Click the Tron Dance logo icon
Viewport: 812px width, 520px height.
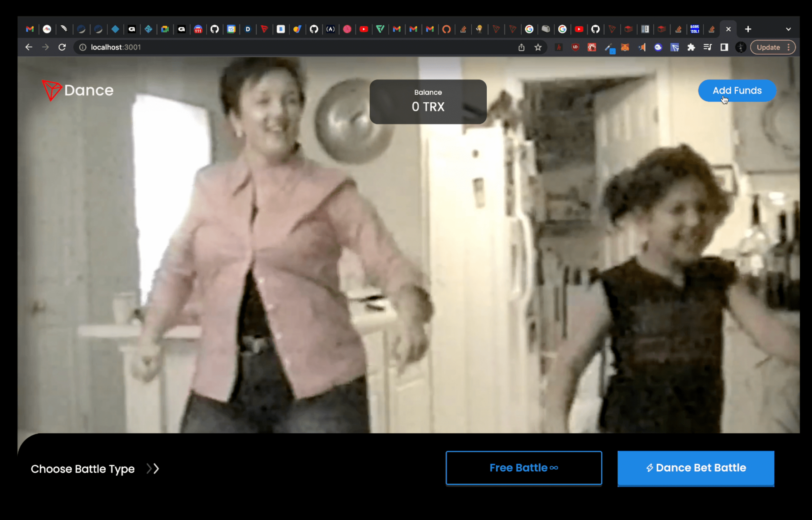coord(51,90)
